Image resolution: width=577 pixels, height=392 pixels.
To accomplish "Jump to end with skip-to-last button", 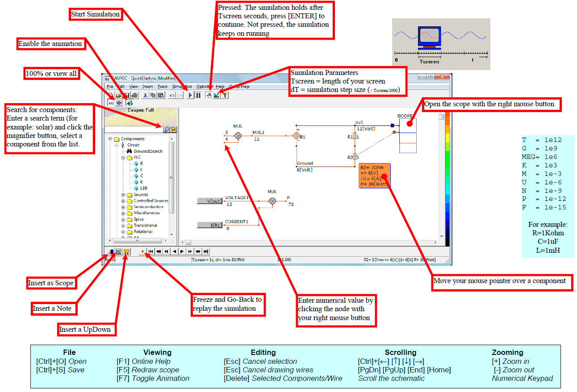I will (206, 251).
